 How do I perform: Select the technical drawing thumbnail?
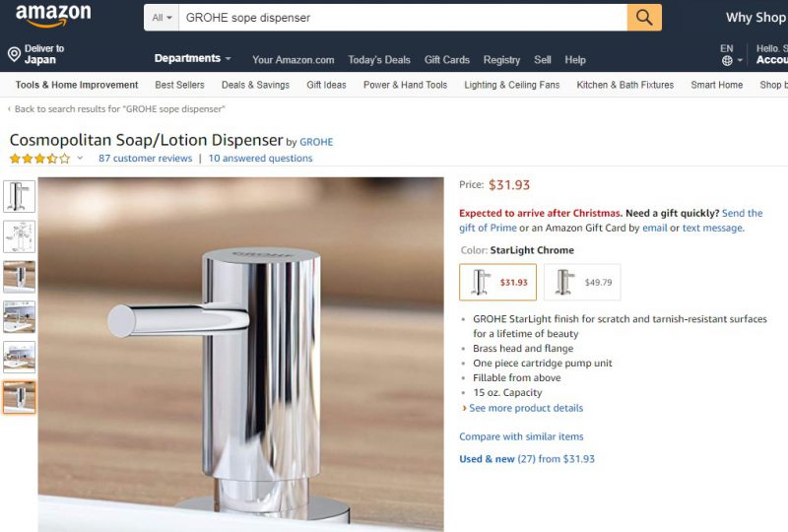[19, 236]
